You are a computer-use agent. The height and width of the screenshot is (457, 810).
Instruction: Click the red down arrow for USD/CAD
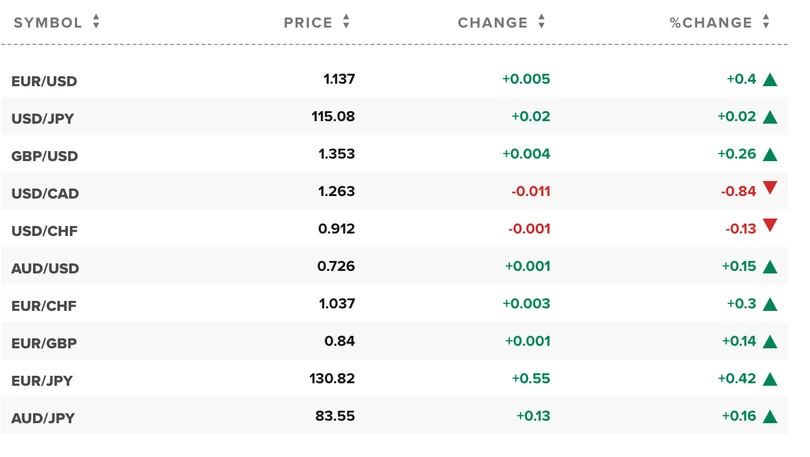coord(770,188)
